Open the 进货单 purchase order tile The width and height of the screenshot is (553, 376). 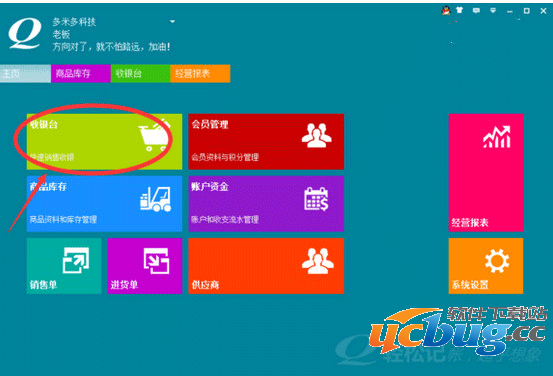tap(145, 266)
